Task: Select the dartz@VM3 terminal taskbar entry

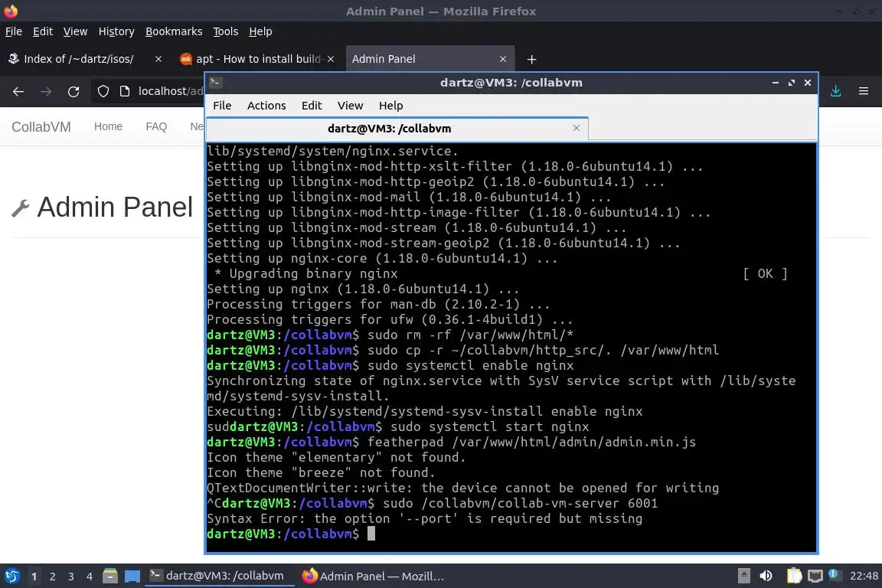Action: tap(220, 576)
